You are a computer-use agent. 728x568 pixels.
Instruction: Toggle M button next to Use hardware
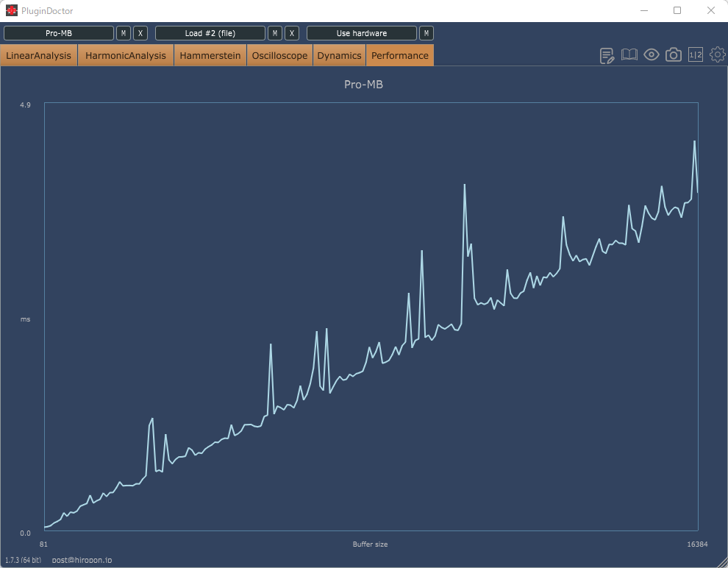click(427, 33)
